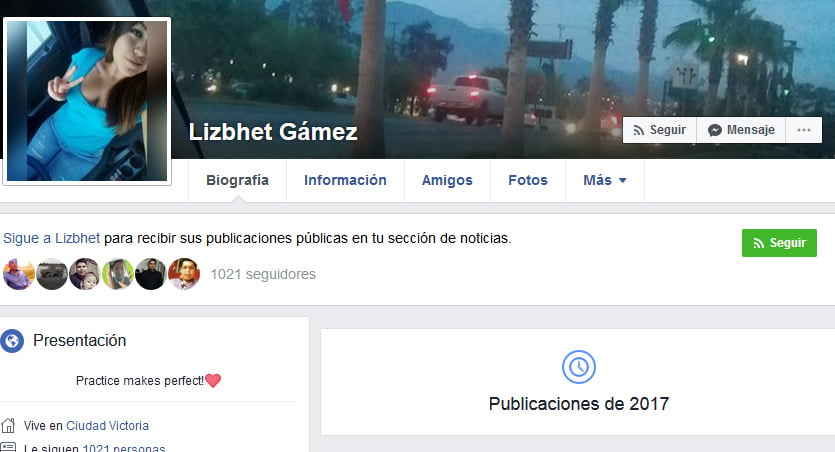Click the gray Seguir button on cover
Viewport: 835px width, 452px height.
pyautogui.click(x=660, y=130)
